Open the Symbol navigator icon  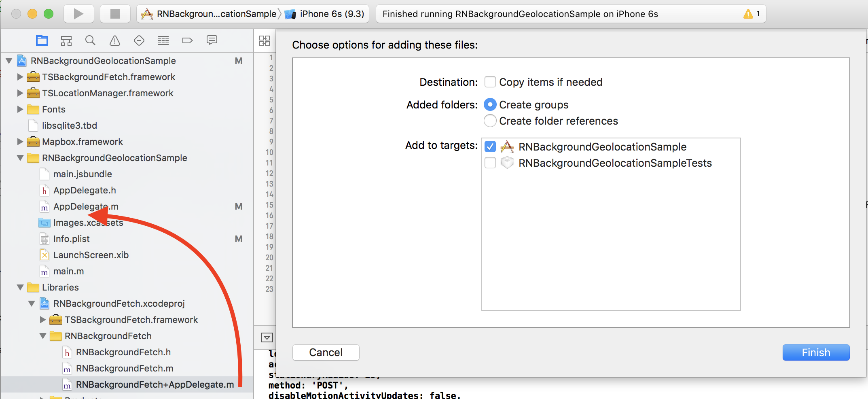pyautogui.click(x=66, y=40)
